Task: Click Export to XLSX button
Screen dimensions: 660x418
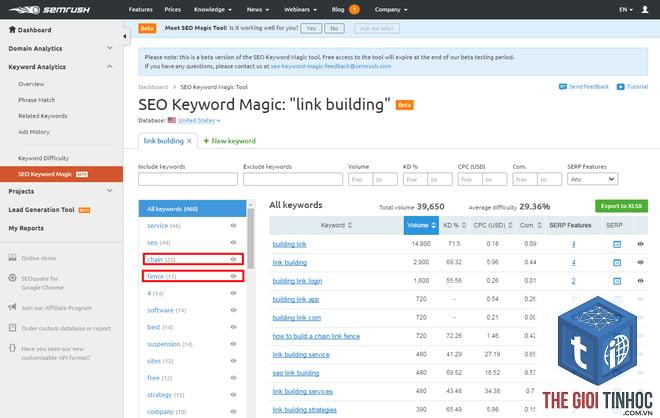Action: [621, 206]
